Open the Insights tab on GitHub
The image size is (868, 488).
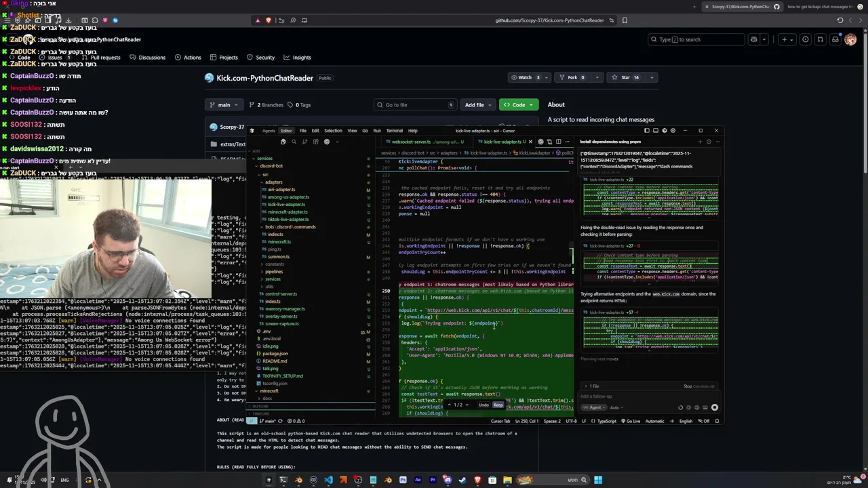(x=298, y=58)
